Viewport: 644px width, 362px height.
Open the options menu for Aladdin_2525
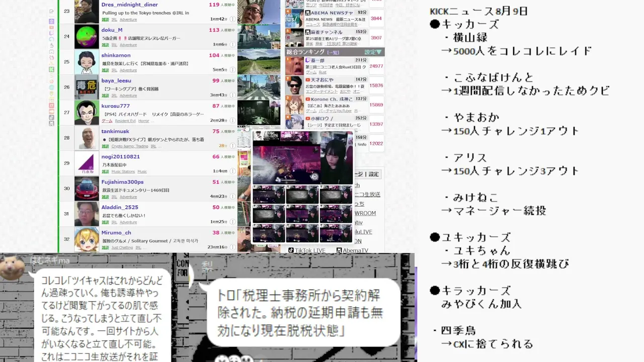pos(232,222)
